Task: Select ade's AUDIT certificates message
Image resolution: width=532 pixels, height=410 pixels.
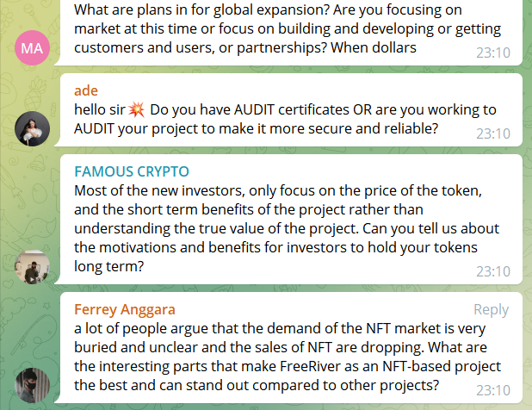Action: point(275,119)
